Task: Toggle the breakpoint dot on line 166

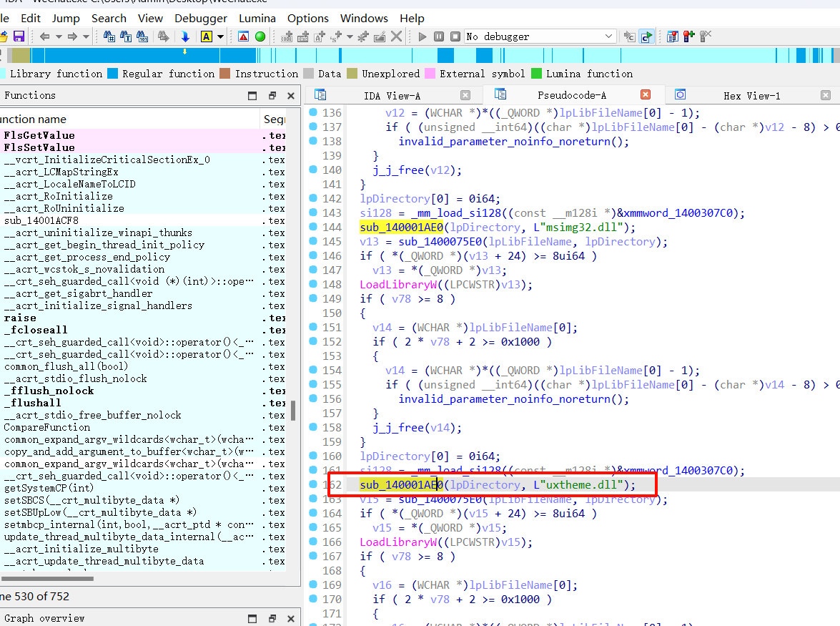Action: (313, 542)
